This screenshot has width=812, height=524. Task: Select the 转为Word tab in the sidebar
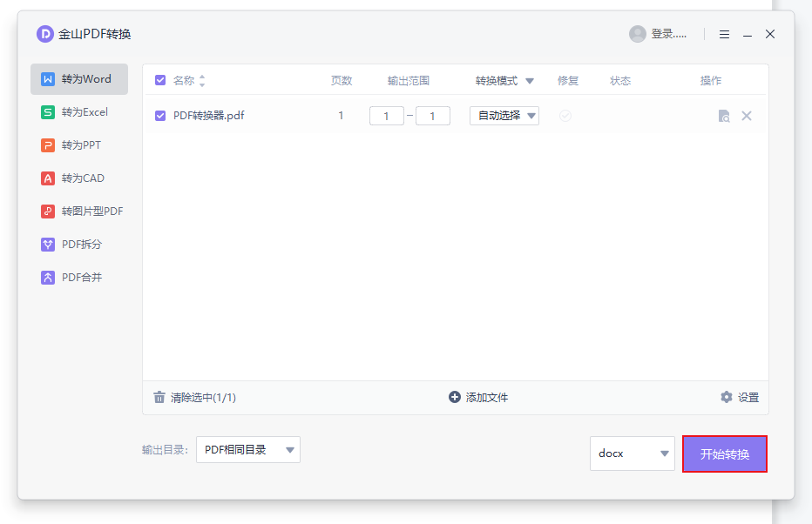(x=79, y=79)
